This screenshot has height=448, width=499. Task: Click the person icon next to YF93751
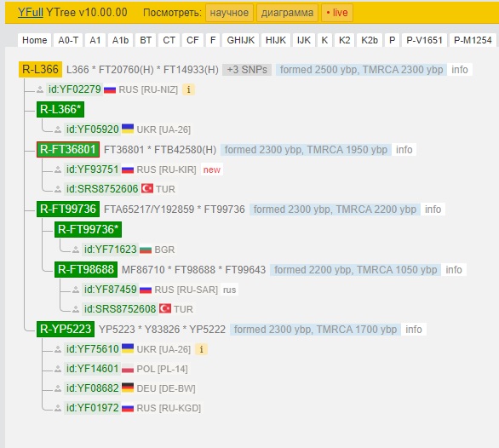click(x=58, y=169)
